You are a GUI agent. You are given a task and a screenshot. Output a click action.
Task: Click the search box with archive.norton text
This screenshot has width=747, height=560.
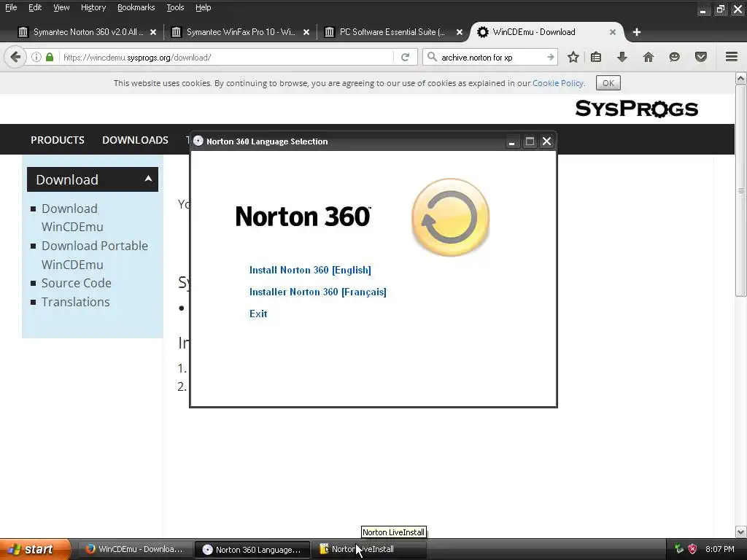(491, 57)
